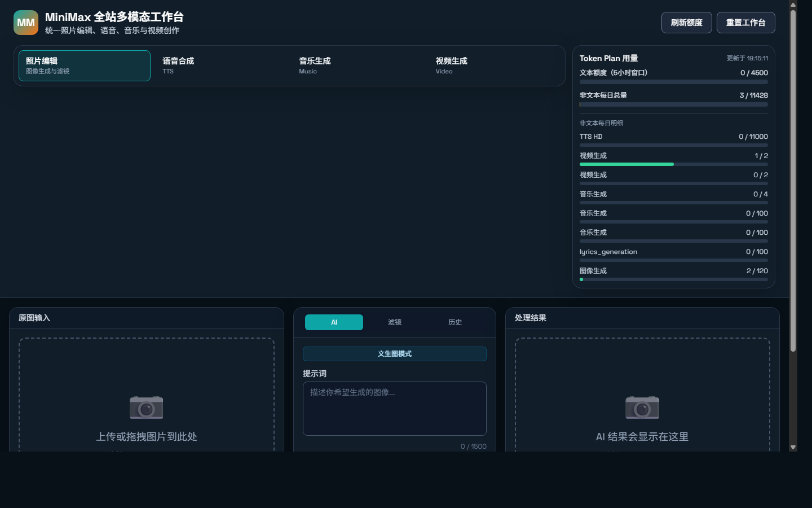Click the 更新于 19:15:11 timestamp
Screen dimensions: 812x508
pyautogui.click(x=747, y=58)
